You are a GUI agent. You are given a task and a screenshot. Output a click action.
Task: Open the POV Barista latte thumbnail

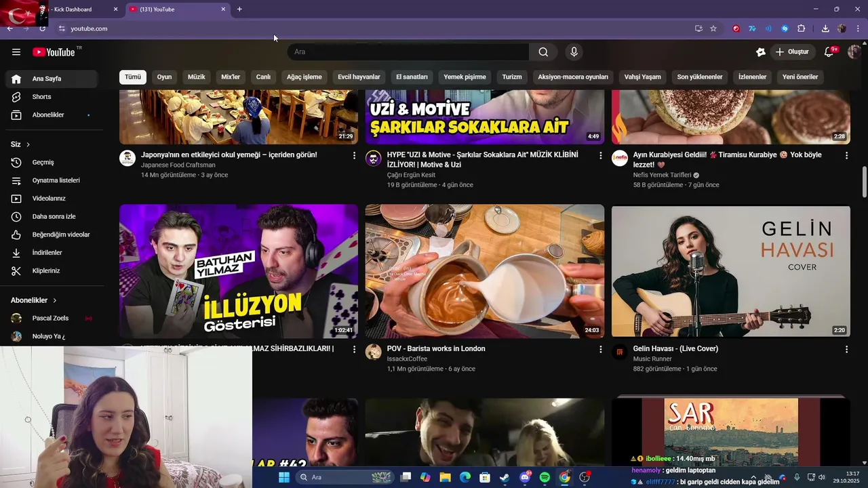[x=485, y=271]
